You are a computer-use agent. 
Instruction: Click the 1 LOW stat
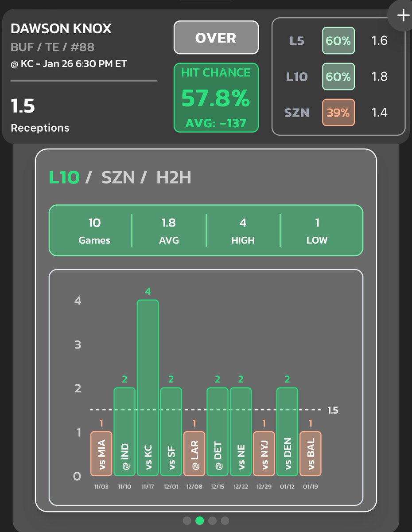pyautogui.click(x=317, y=231)
